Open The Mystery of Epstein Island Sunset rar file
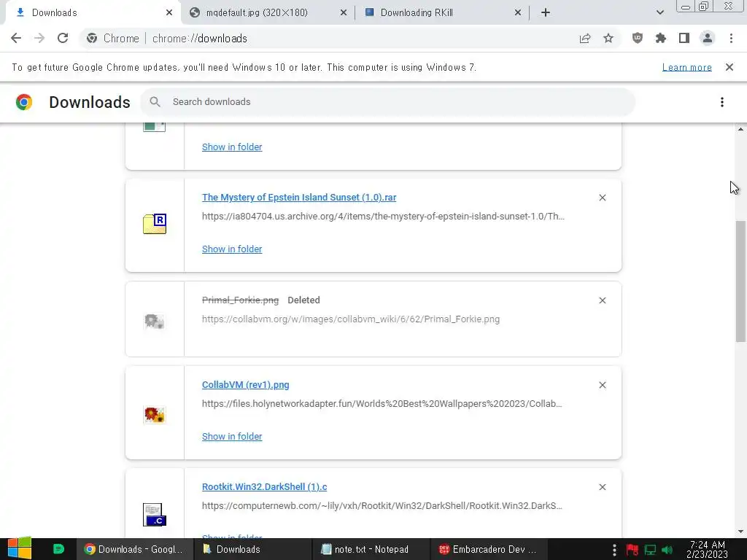This screenshot has height=560, width=747. click(x=299, y=197)
